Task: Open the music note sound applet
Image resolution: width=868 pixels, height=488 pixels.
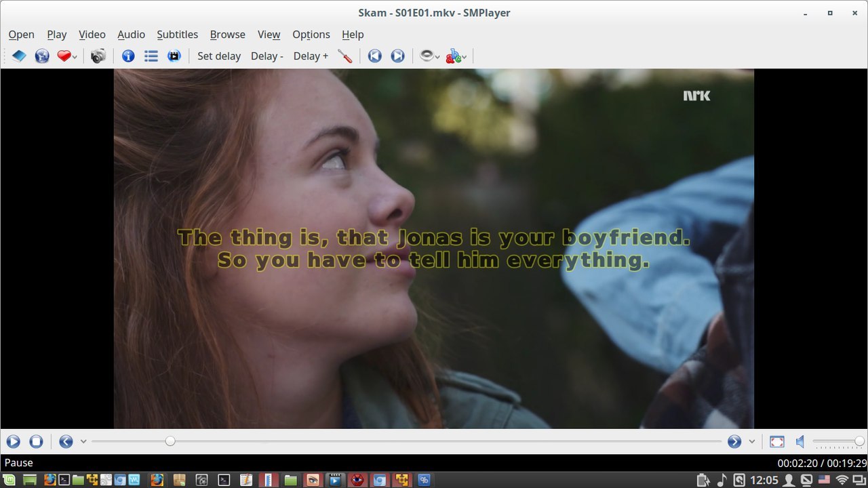Action: click(x=722, y=480)
